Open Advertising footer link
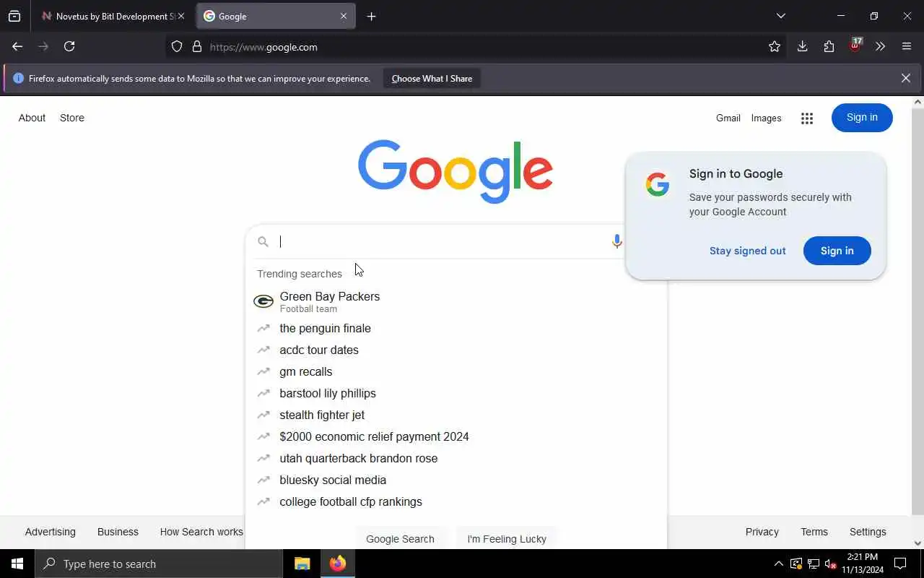The width and height of the screenshot is (924, 578). 50,532
